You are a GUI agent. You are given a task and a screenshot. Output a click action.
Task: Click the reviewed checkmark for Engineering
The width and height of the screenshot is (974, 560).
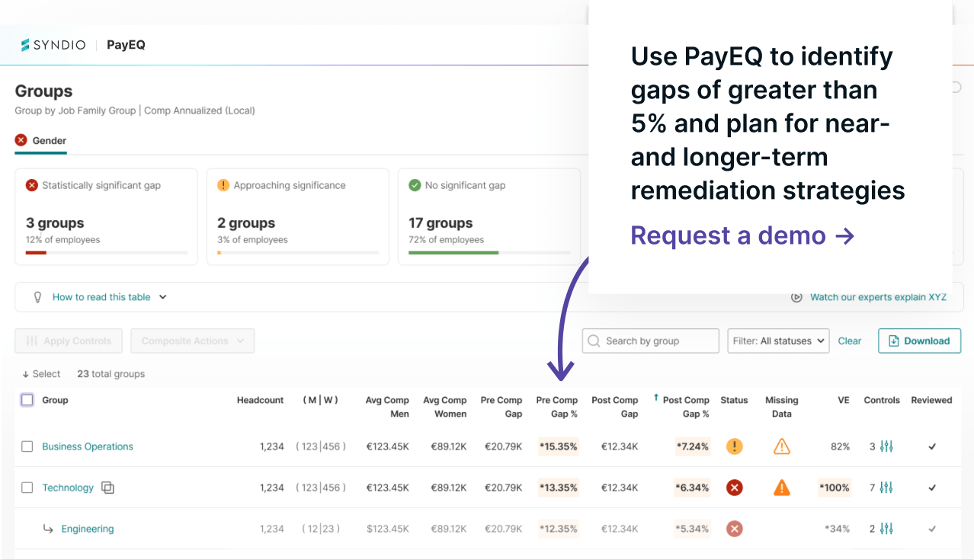point(932,529)
